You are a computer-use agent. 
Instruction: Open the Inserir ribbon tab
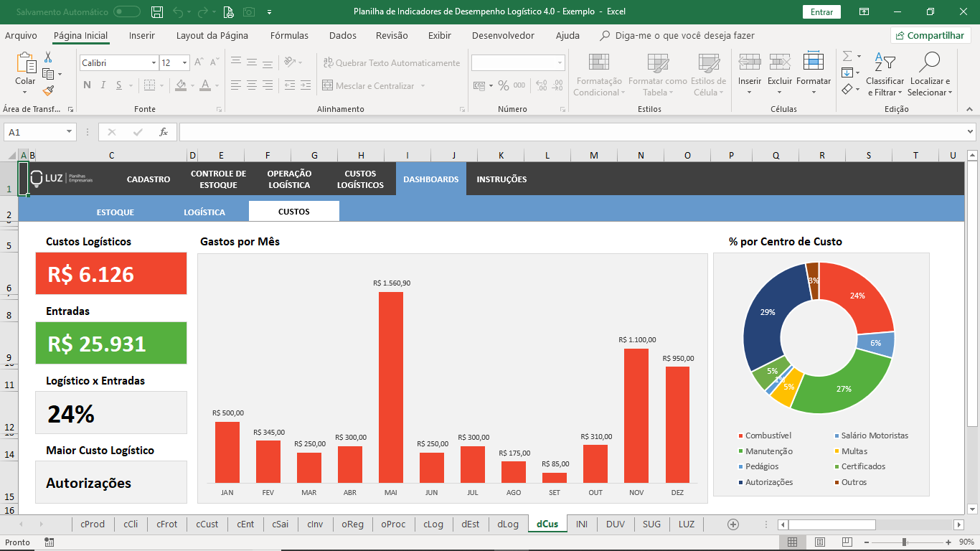coord(142,35)
